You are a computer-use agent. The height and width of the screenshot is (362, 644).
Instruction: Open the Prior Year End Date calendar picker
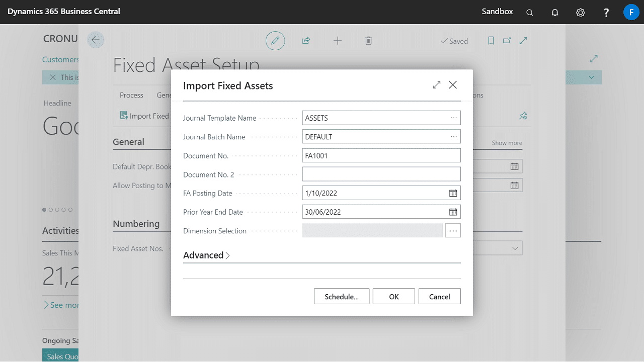point(453,212)
